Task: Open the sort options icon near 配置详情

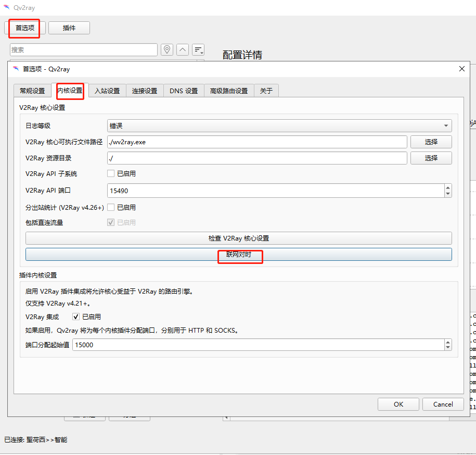Action: pyautogui.click(x=198, y=49)
